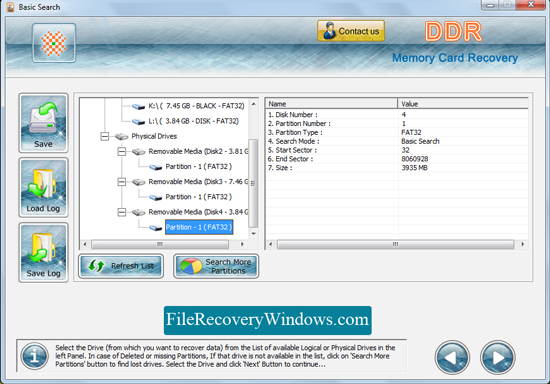
Task: Click the Disk2 partition drive icon
Action: (x=155, y=167)
